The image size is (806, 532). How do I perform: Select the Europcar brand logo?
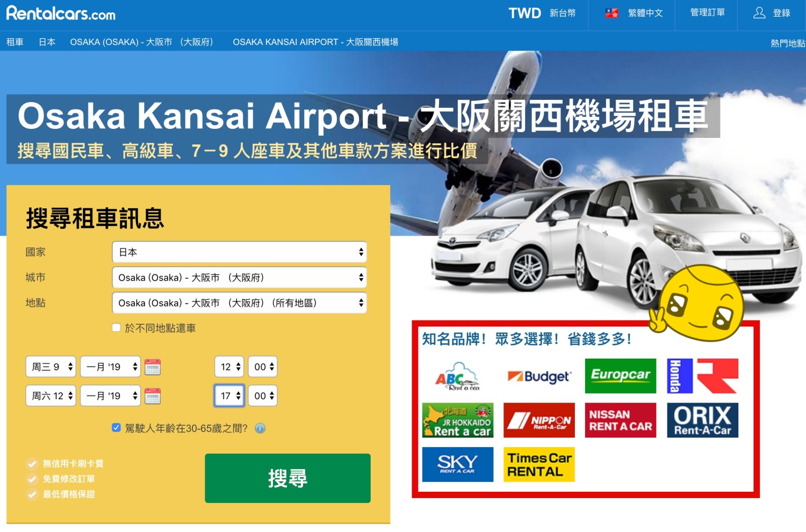[x=621, y=376]
